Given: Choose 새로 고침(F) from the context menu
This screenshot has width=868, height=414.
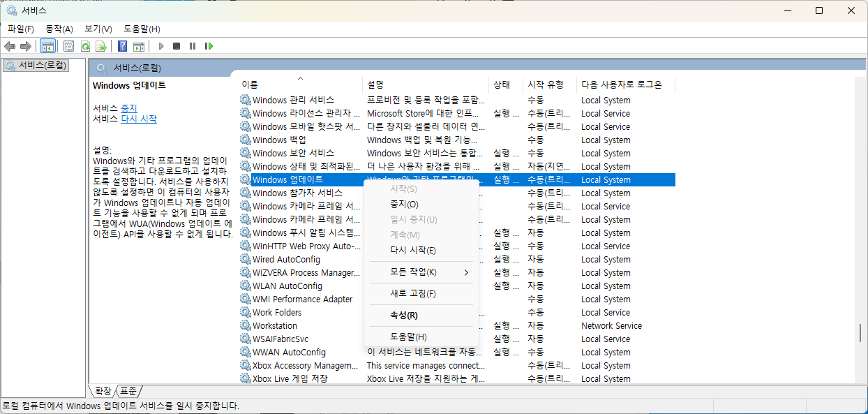Looking at the screenshot, I should [421, 294].
